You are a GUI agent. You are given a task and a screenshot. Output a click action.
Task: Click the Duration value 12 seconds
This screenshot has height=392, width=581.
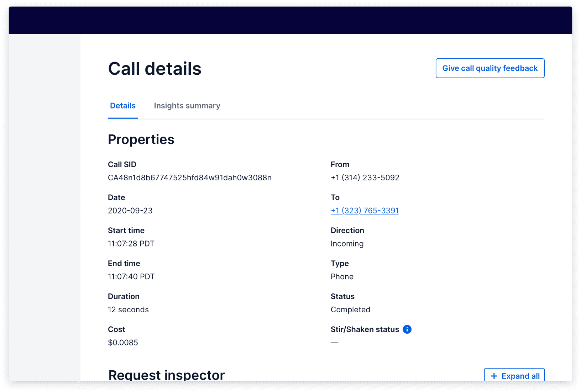point(128,309)
